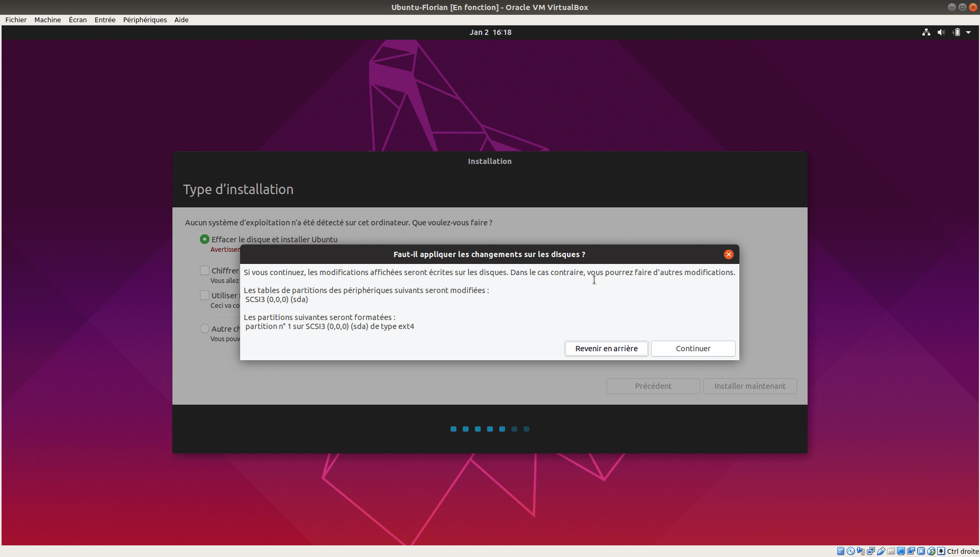The image size is (980, 557).
Task: Click the guest volume speaker icon
Action: (941, 32)
